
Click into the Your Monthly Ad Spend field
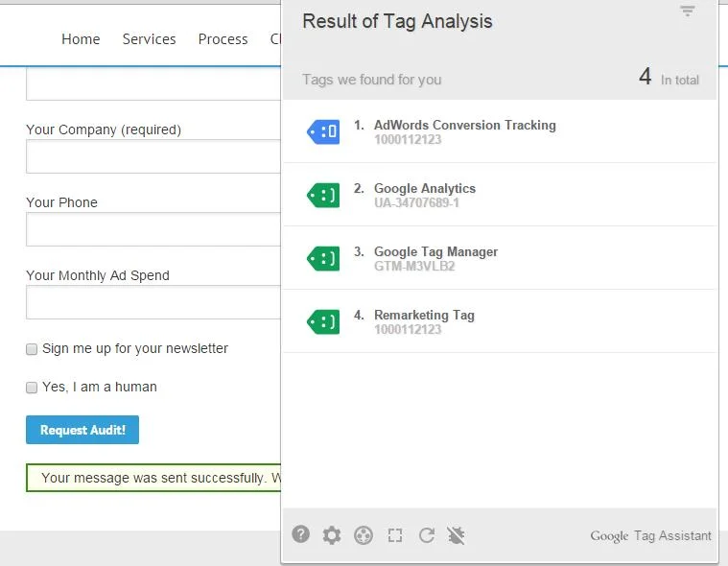pyautogui.click(x=153, y=303)
